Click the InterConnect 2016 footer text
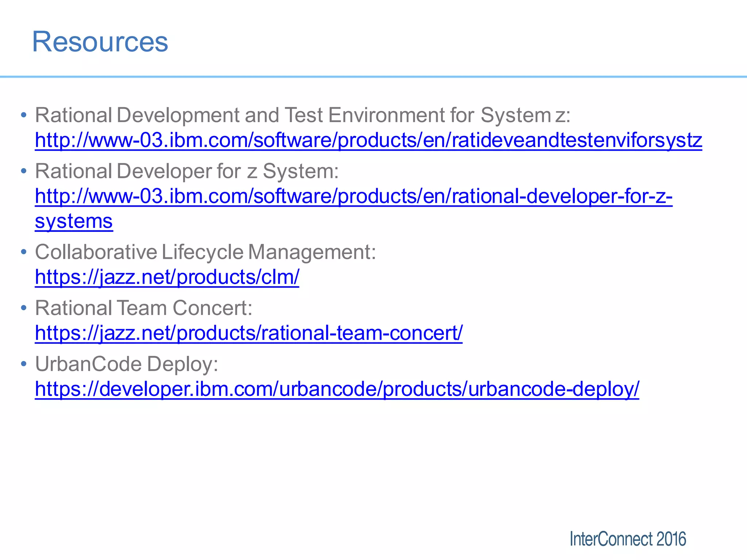This screenshot has width=747, height=560. [x=628, y=539]
